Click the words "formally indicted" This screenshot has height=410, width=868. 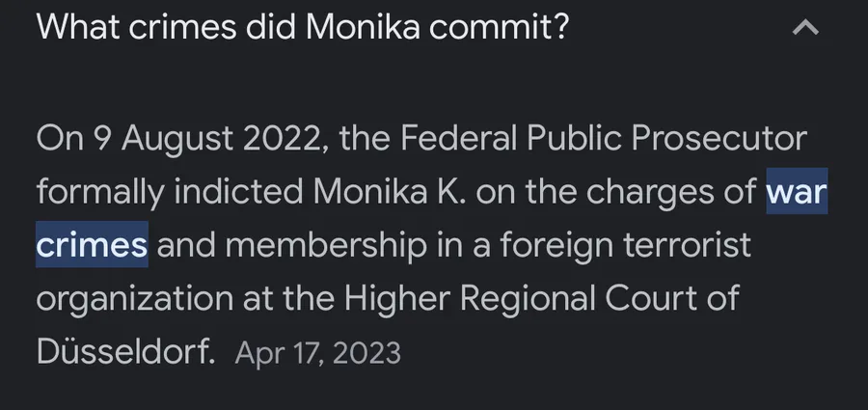coord(170,192)
